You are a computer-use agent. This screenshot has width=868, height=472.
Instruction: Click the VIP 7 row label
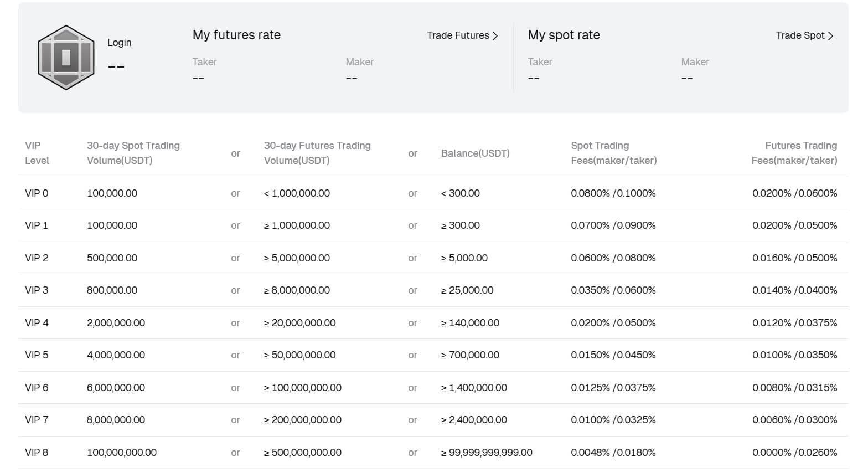[x=37, y=420]
